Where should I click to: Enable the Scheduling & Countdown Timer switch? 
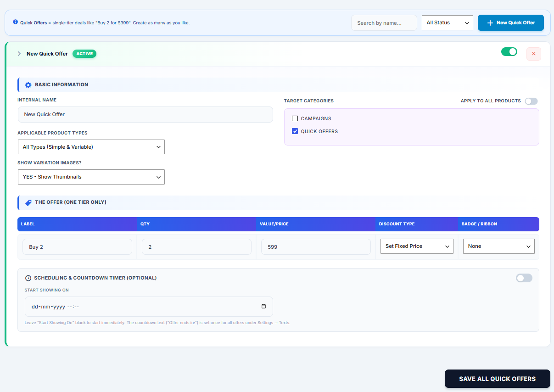[x=524, y=278]
